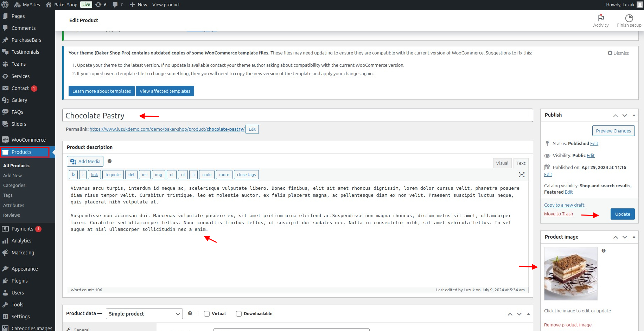Edit the Chocolate Pastry title field

(x=298, y=115)
